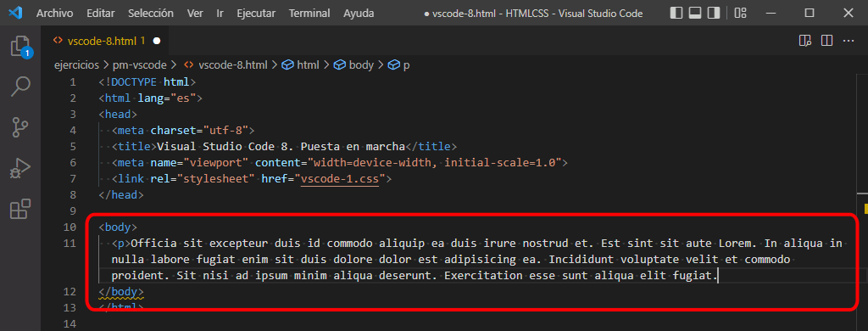Viewport: 868px width, 331px height.
Task: Click vscode-8.html in the breadcrumb
Action: (x=232, y=65)
